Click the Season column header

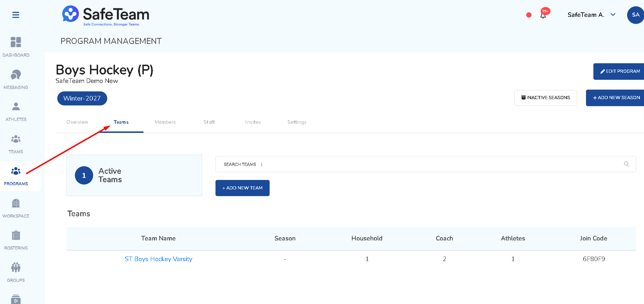pyautogui.click(x=285, y=238)
